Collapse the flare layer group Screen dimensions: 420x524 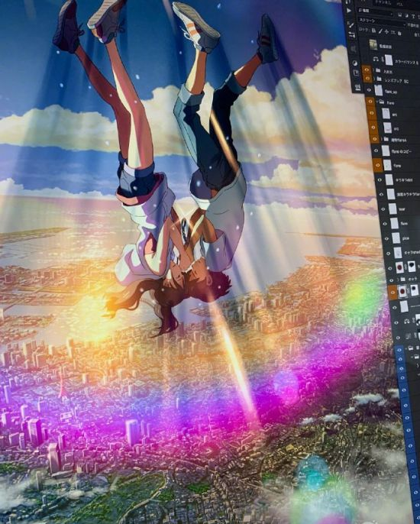378,102
